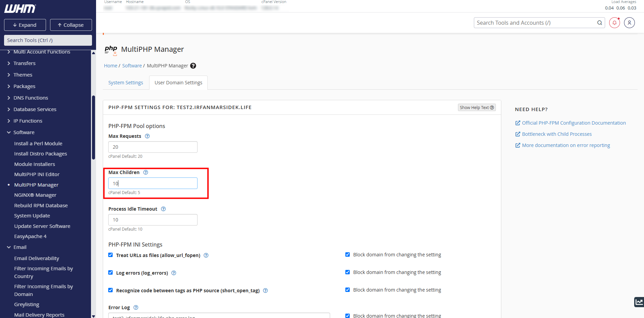The height and width of the screenshot is (318, 644).
Task: Open Filter Incoming Emails by Country
Action: (44, 272)
